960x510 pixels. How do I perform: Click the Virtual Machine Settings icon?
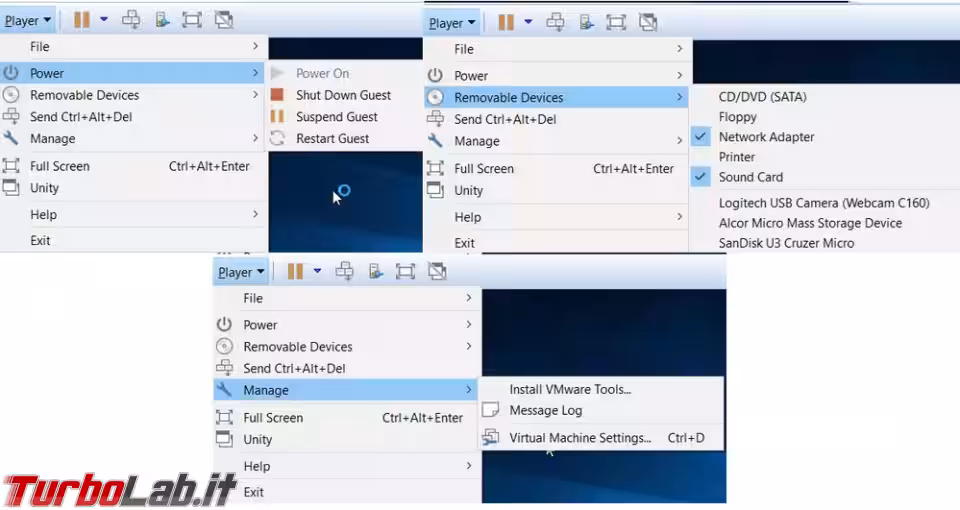tap(490, 437)
